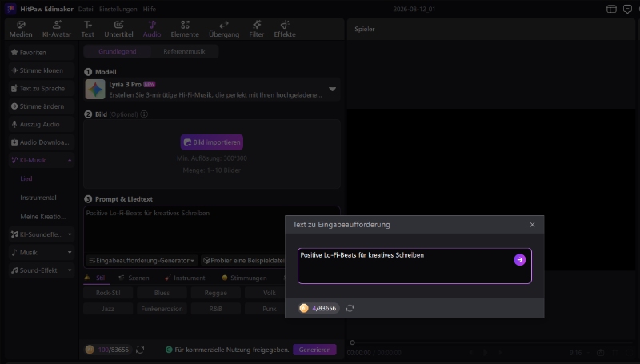Open the Einstellungen menu
The width and height of the screenshot is (640, 364).
point(118,9)
